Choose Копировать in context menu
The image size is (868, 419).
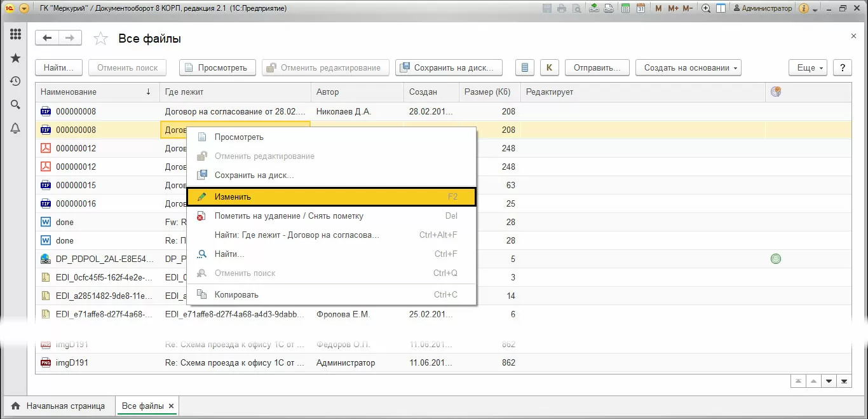tap(331, 294)
